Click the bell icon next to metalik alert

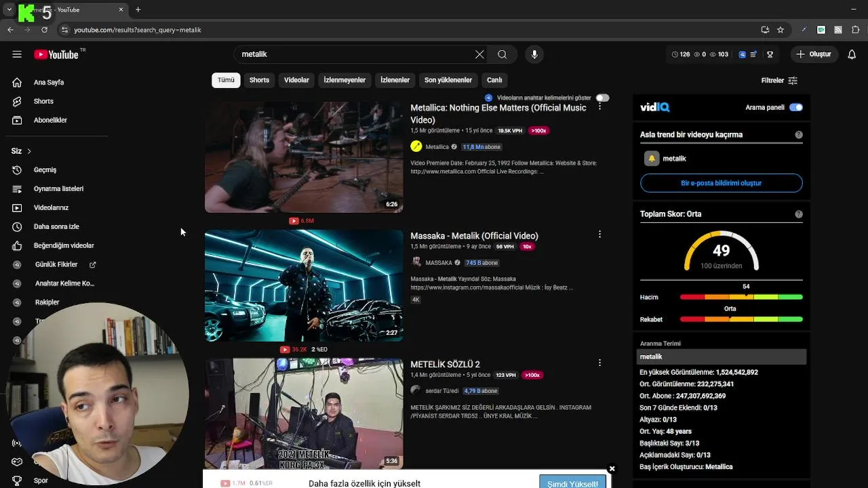pyautogui.click(x=651, y=159)
